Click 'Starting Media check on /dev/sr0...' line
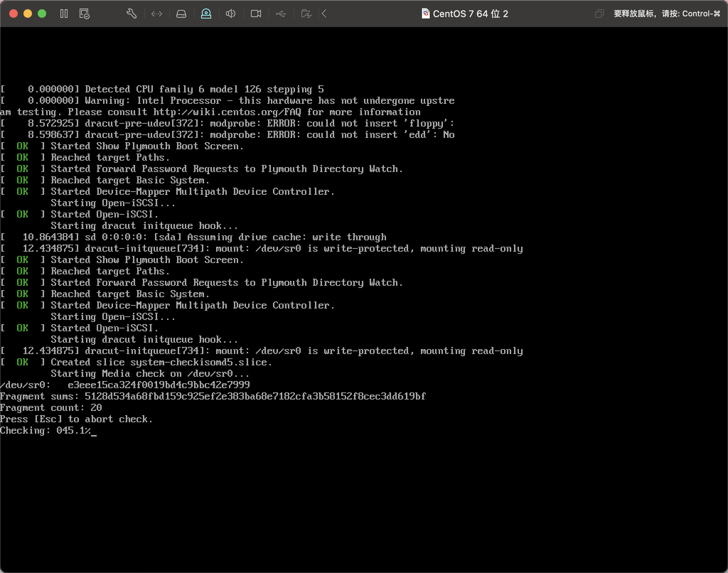 [150, 374]
